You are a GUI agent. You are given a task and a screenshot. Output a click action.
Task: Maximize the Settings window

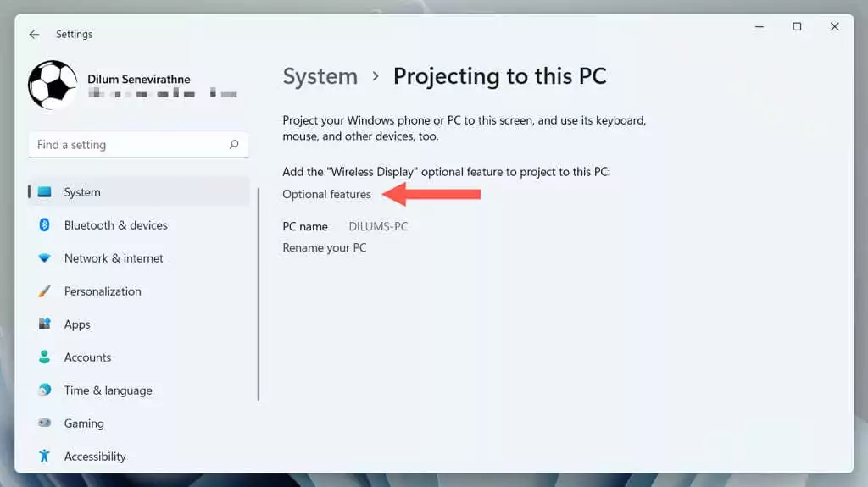click(797, 26)
